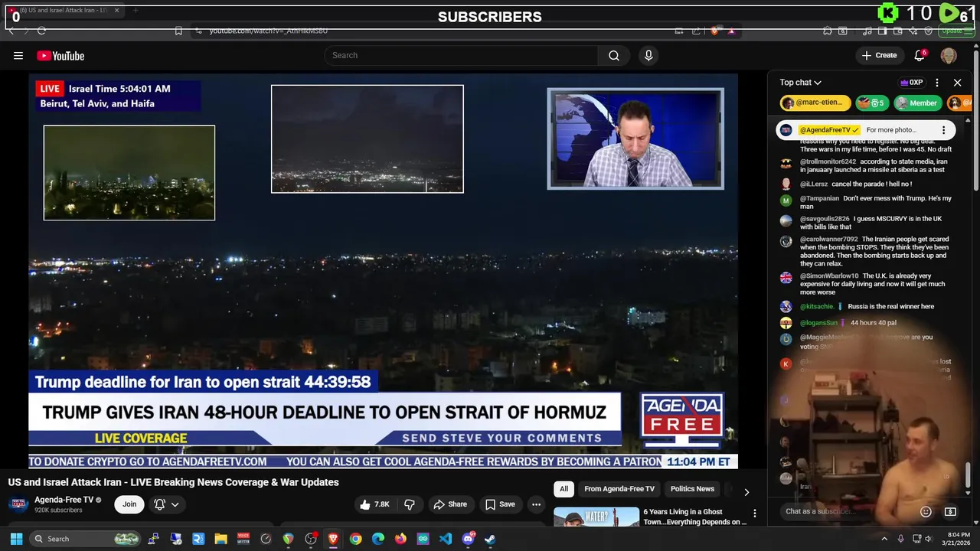Click the Create button

(x=879, y=55)
